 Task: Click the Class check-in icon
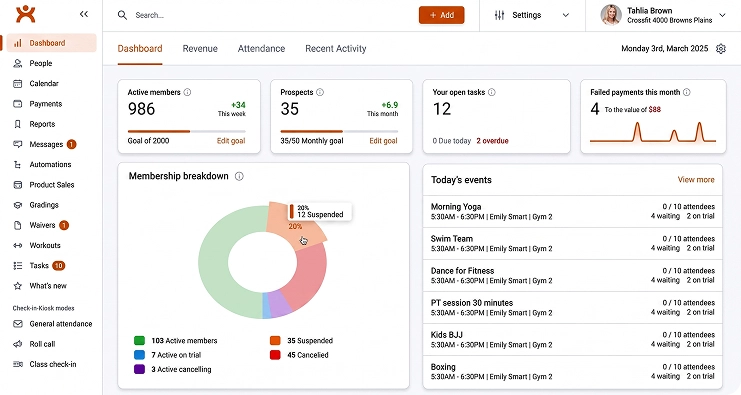[17, 364]
